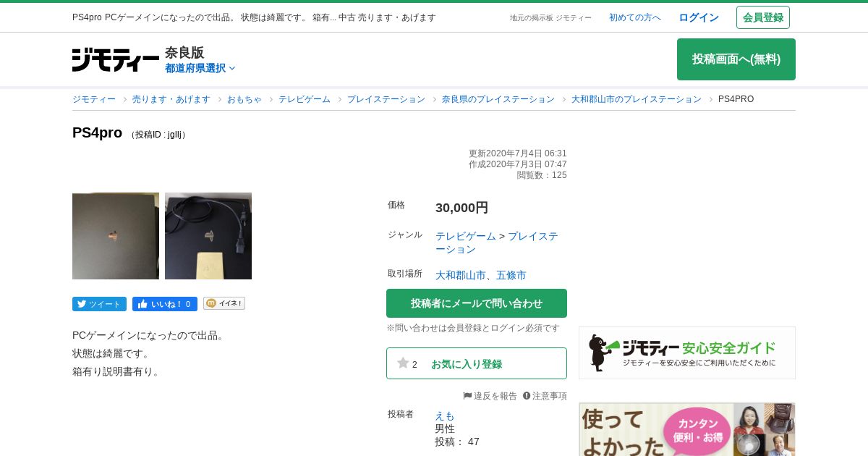Open 売ります・あげます breadcrumb

click(x=171, y=99)
